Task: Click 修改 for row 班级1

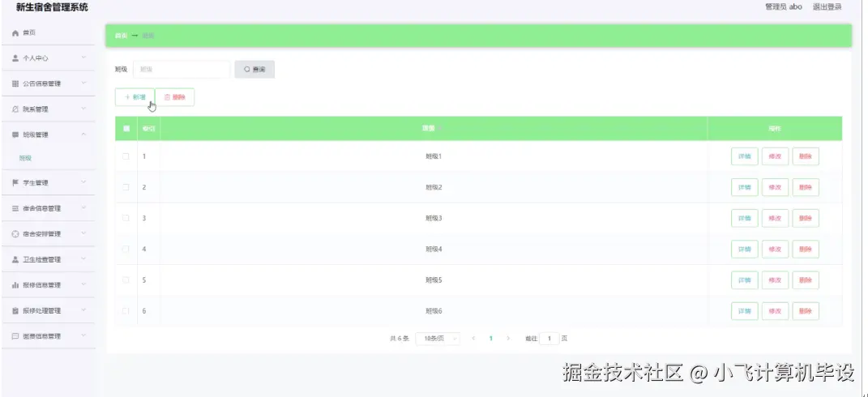Action: point(775,156)
